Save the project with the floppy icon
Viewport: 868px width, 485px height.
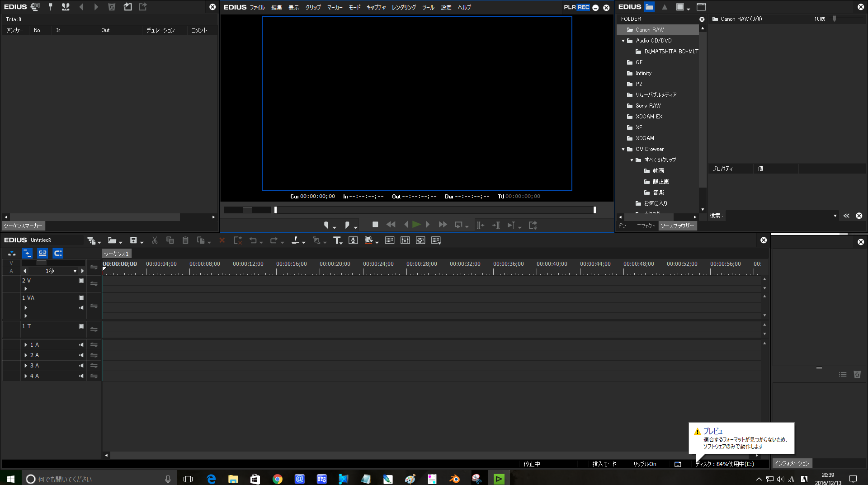[133, 240]
